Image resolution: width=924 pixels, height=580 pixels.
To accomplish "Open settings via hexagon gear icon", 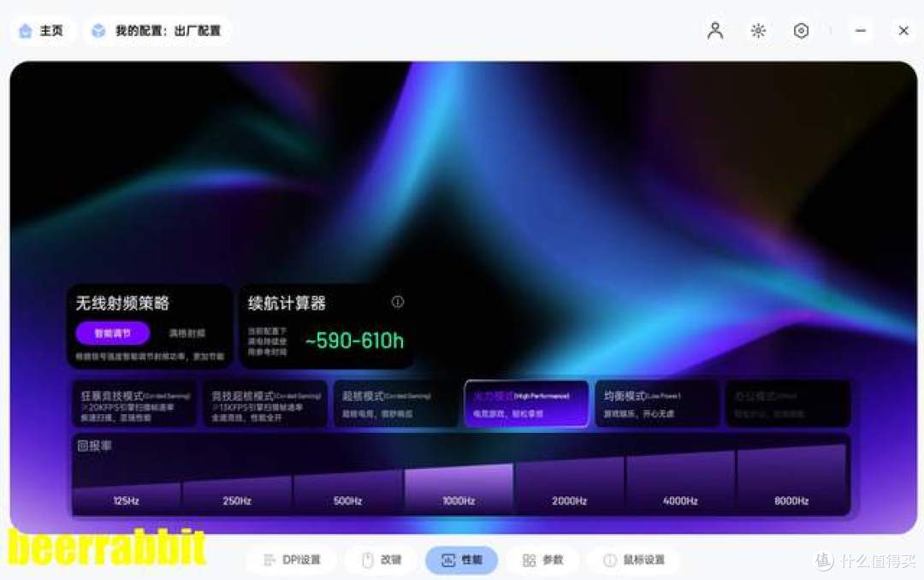I will 801,31.
